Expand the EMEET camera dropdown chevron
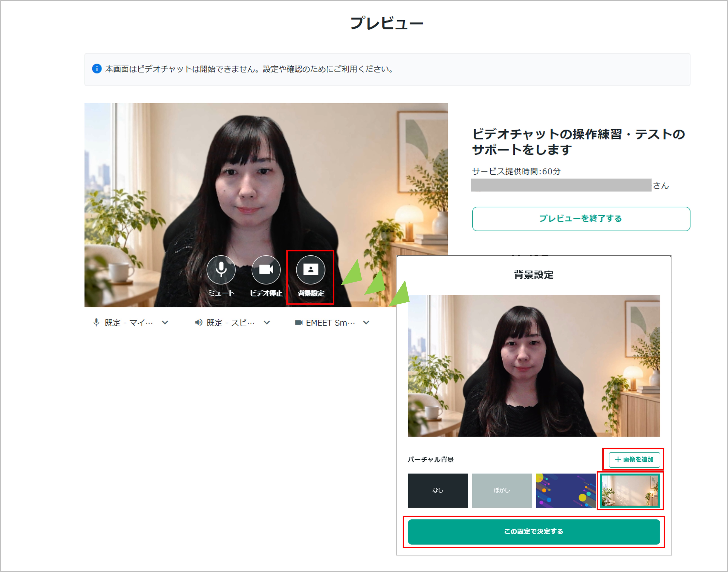 [x=366, y=322]
